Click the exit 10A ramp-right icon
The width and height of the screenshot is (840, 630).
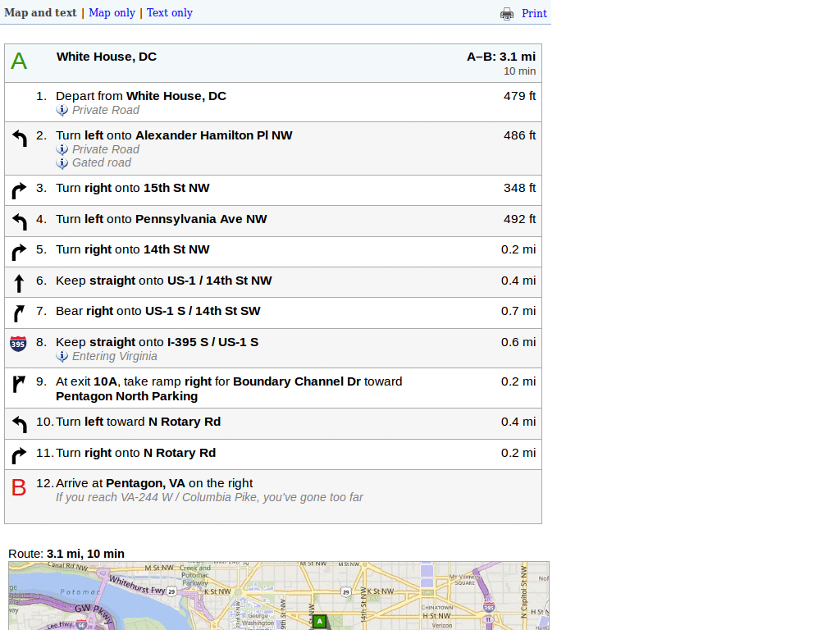(x=19, y=384)
